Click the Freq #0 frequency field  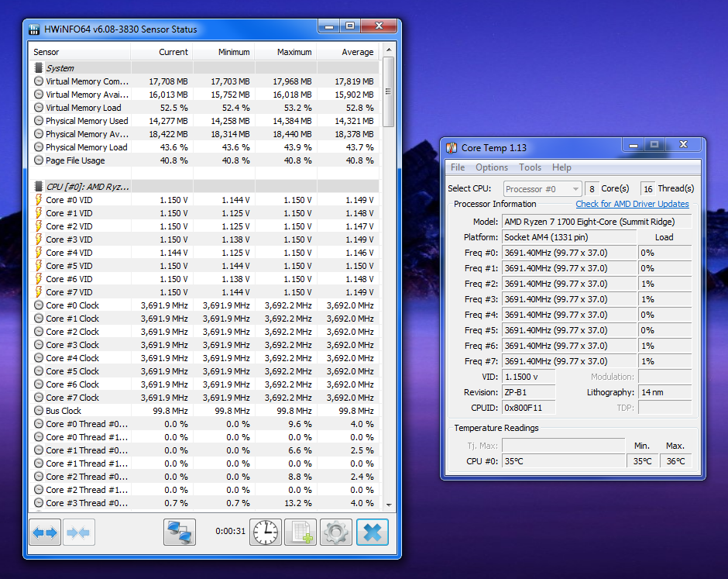569,253
